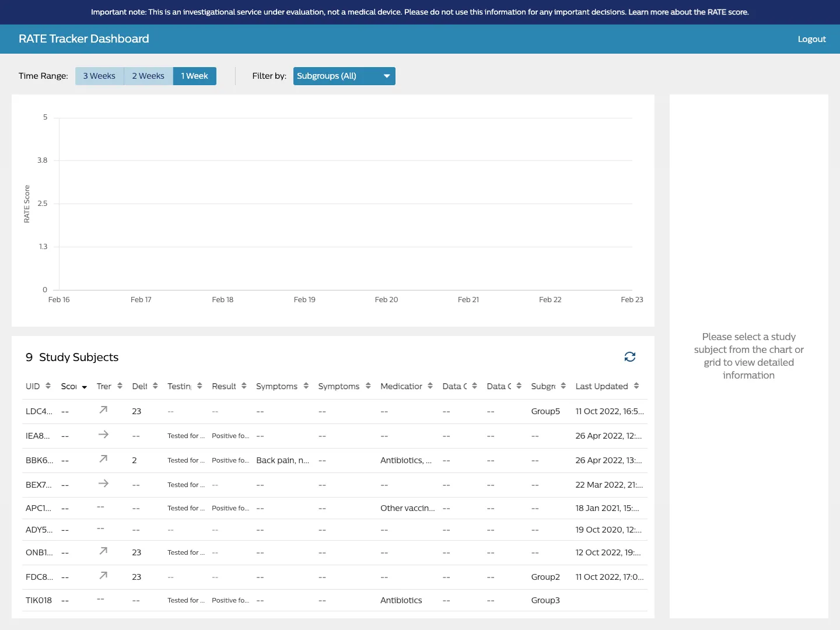840x630 pixels.
Task: Click trend arrow in BBK6 row
Action: pyautogui.click(x=103, y=459)
